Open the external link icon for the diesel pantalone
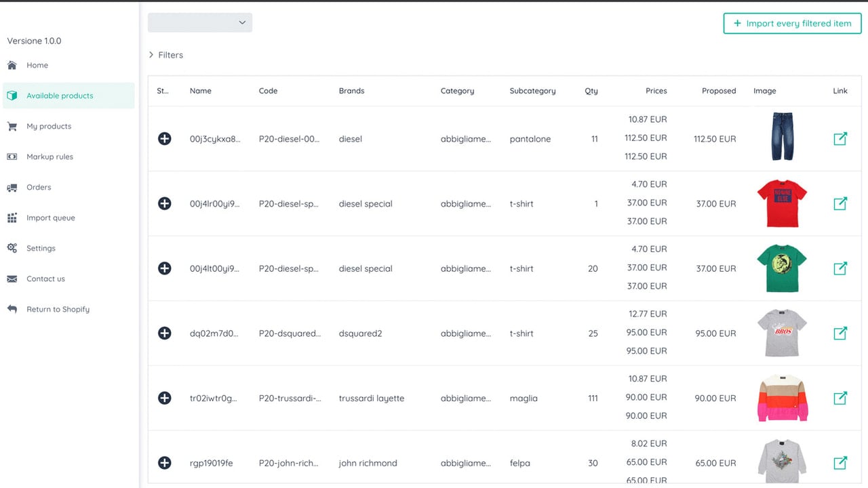 click(840, 138)
